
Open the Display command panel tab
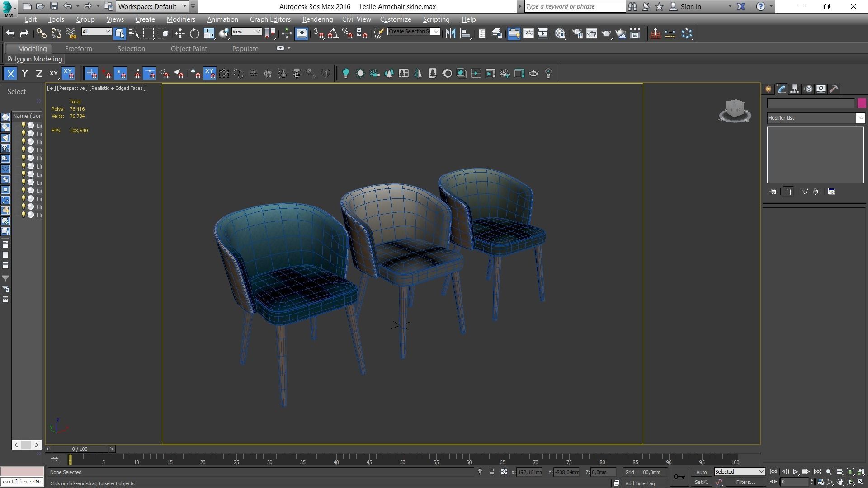(x=821, y=89)
